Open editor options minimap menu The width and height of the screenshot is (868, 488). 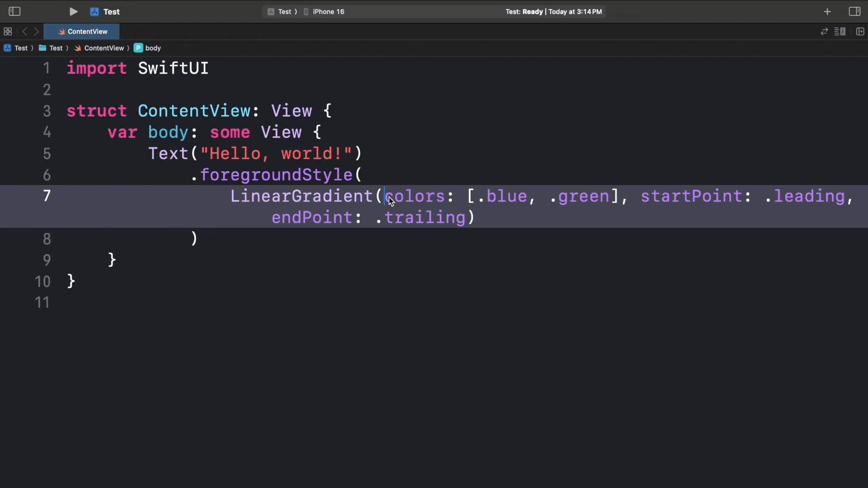point(840,32)
